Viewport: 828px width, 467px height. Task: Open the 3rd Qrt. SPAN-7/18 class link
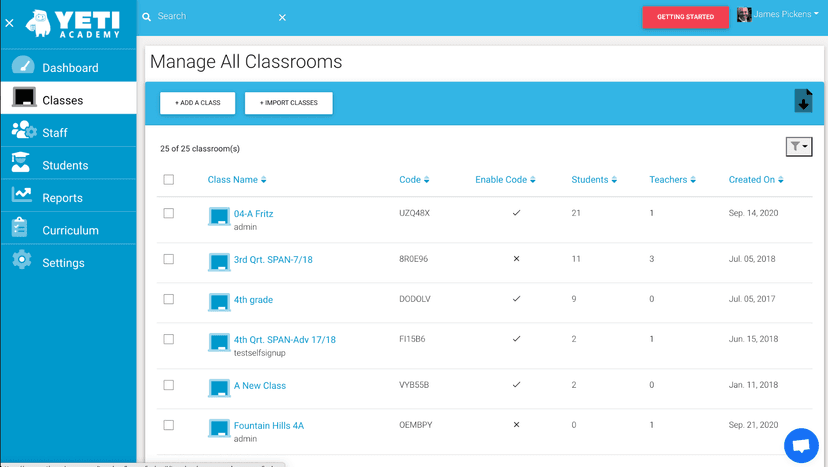(x=273, y=259)
